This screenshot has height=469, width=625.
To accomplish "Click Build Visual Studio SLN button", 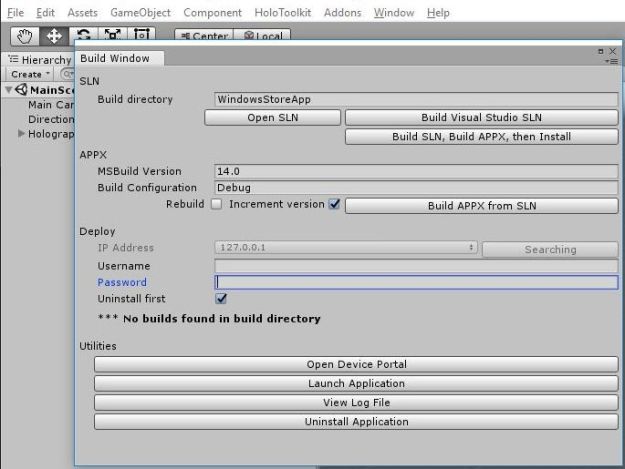I will pos(481,117).
